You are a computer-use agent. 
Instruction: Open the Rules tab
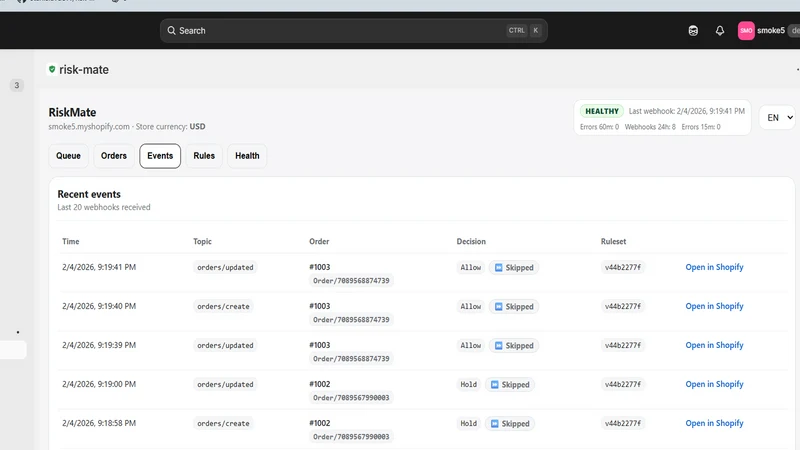coord(204,156)
